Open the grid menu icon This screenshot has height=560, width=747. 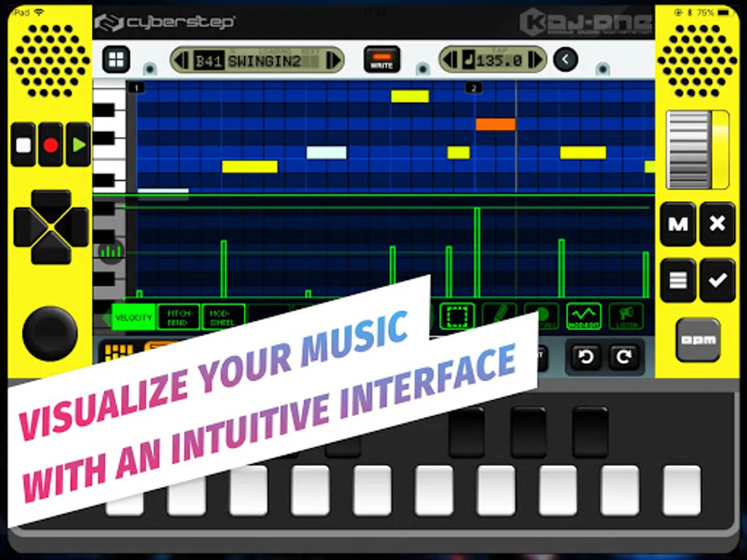pyautogui.click(x=116, y=60)
